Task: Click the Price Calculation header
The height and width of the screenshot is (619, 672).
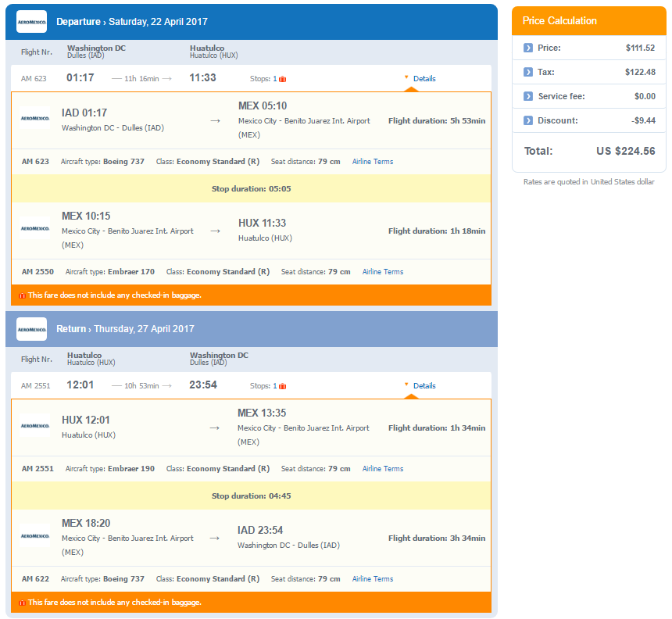Action: (589, 20)
